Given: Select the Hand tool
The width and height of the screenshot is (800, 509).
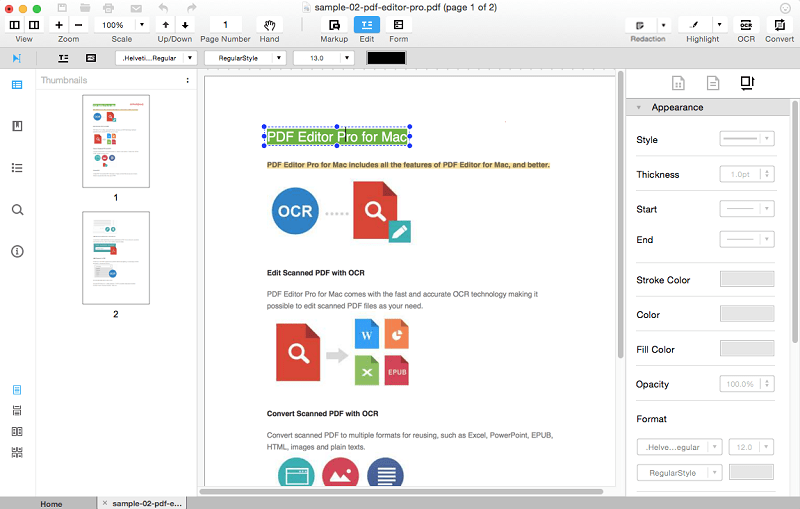Looking at the screenshot, I should (269, 25).
